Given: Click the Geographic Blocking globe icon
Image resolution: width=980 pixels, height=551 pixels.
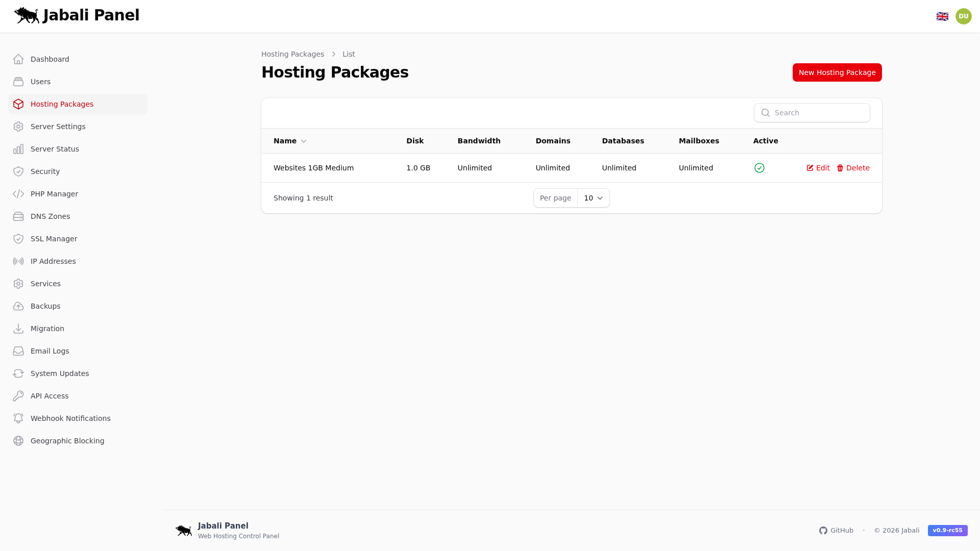Looking at the screenshot, I should click(x=18, y=441).
